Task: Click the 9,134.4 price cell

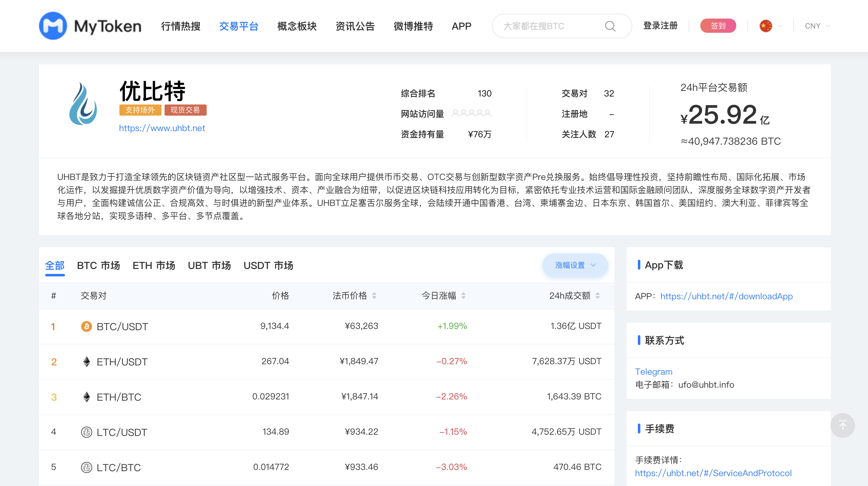Action: (275, 326)
